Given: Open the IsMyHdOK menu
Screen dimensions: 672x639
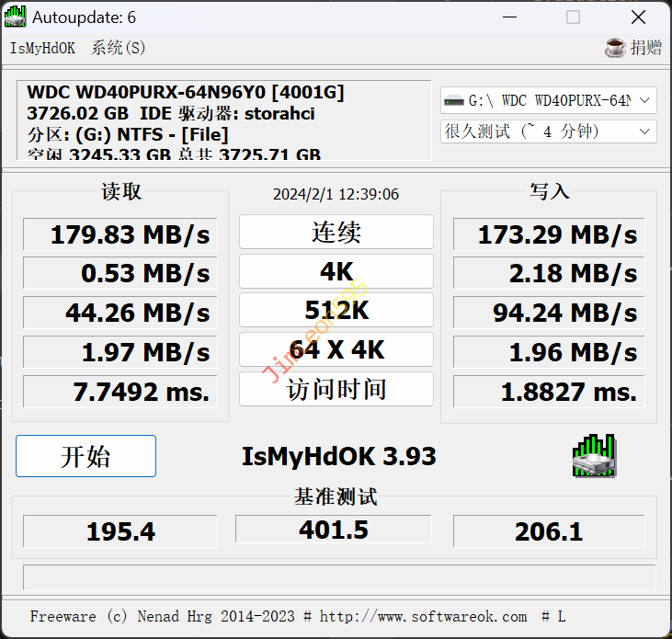Looking at the screenshot, I should pos(42,48).
